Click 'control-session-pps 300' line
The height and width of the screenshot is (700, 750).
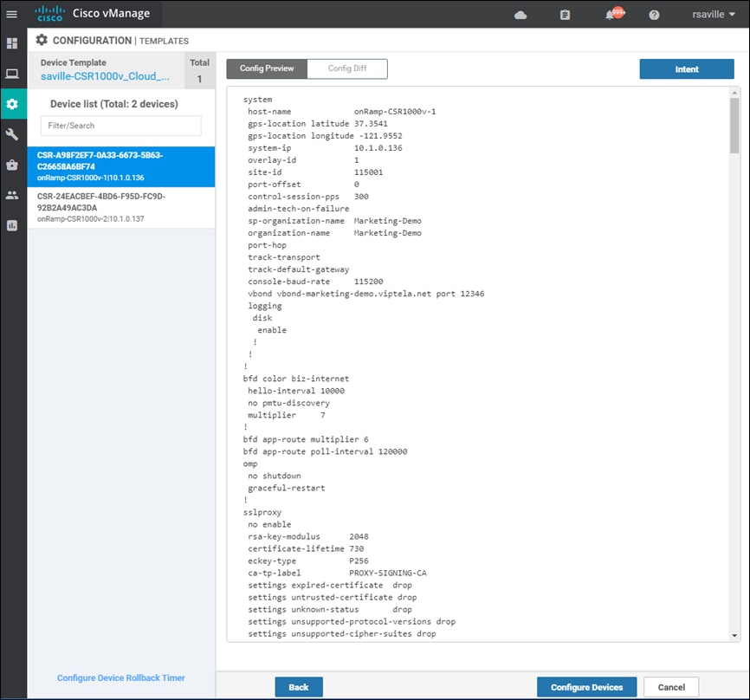tap(308, 197)
